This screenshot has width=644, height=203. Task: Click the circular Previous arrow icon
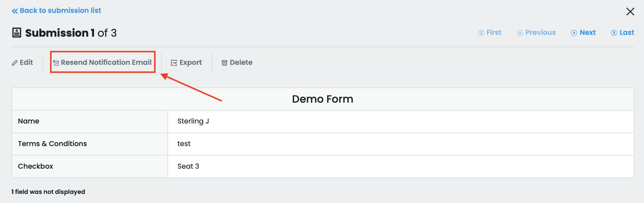[x=520, y=33]
